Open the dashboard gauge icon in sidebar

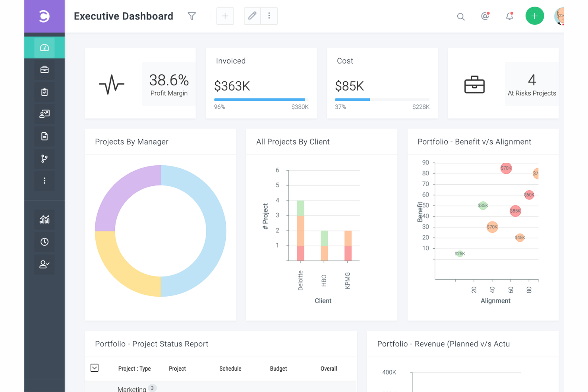[x=44, y=48]
